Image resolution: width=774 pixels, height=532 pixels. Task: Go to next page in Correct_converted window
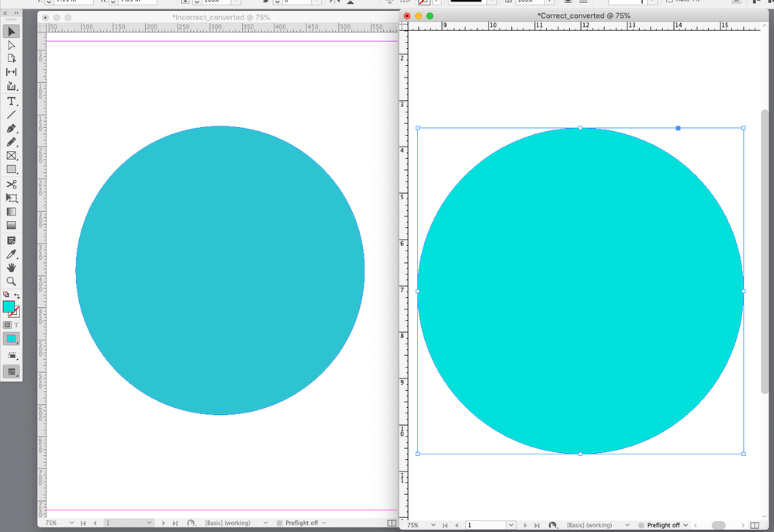click(x=525, y=526)
